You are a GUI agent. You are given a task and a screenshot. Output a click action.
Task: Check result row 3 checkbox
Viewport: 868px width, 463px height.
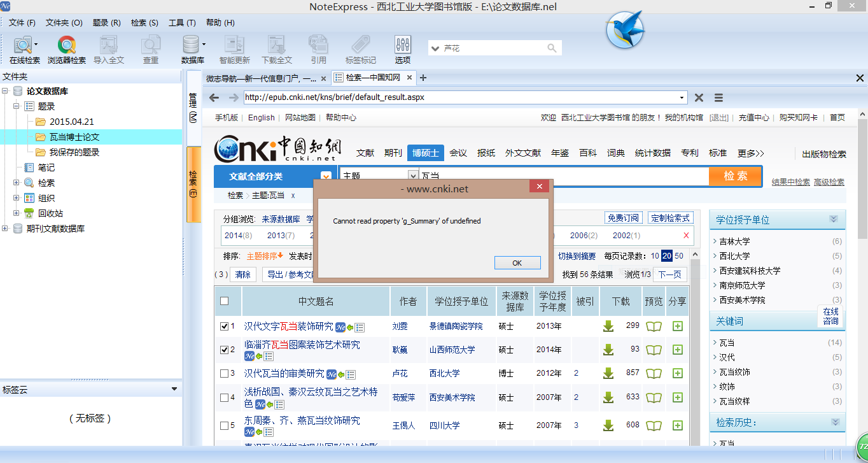(224, 373)
